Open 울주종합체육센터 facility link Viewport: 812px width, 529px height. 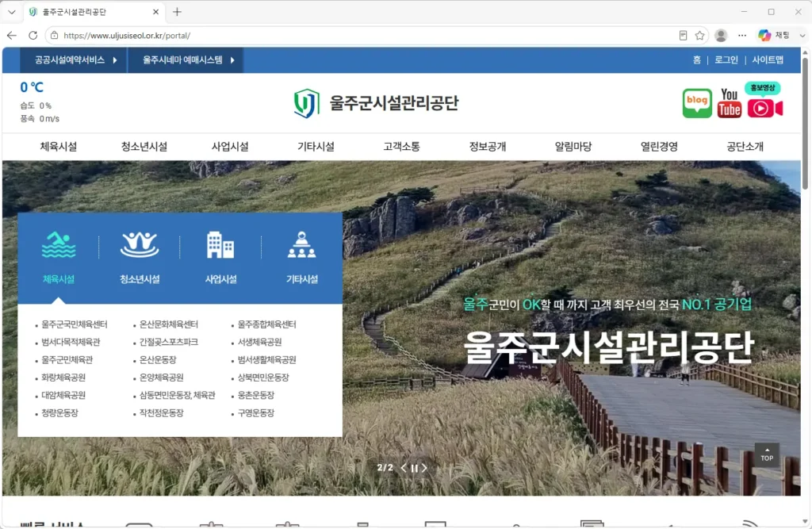(x=266, y=324)
